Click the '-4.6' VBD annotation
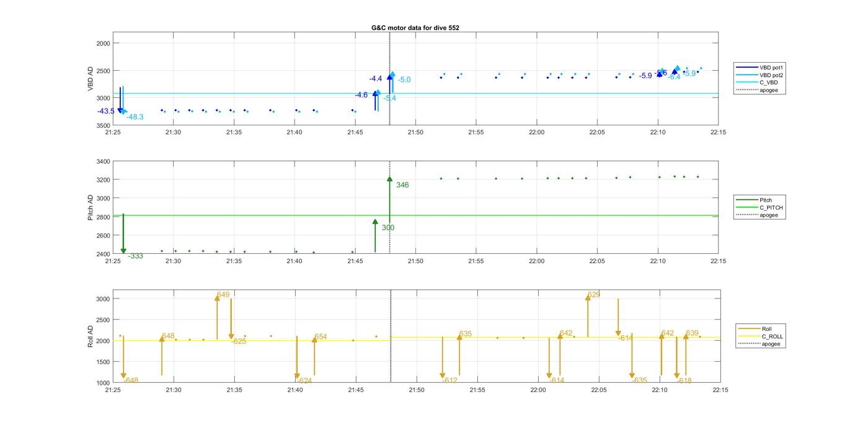The height and width of the screenshot is (430, 868). pos(361,95)
